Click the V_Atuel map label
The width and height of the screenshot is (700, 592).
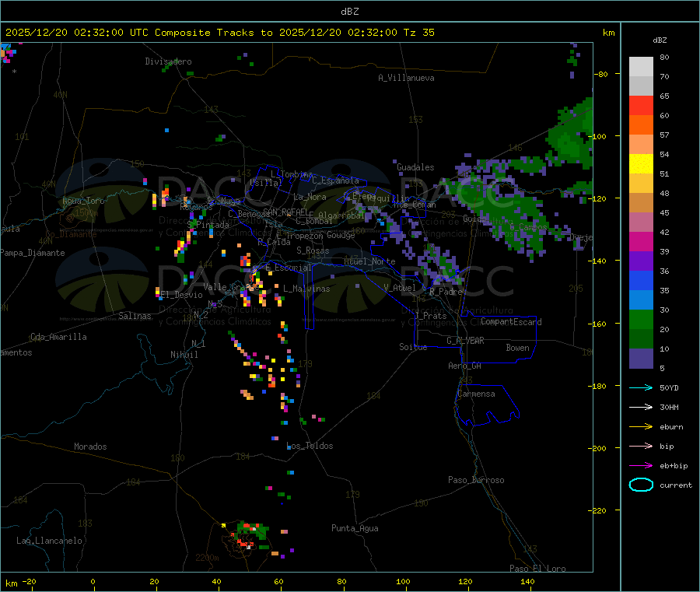[400, 288]
